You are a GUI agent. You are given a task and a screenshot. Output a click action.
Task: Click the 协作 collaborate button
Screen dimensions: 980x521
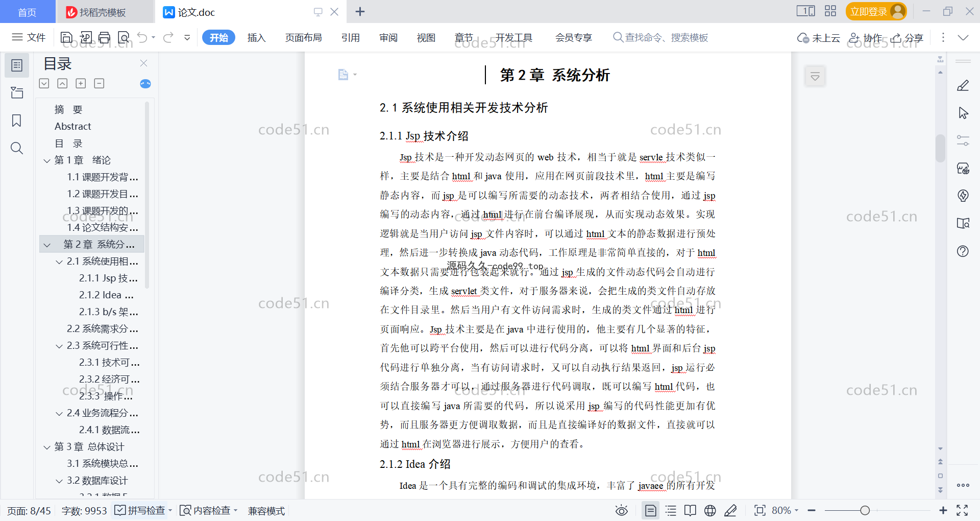click(866, 38)
